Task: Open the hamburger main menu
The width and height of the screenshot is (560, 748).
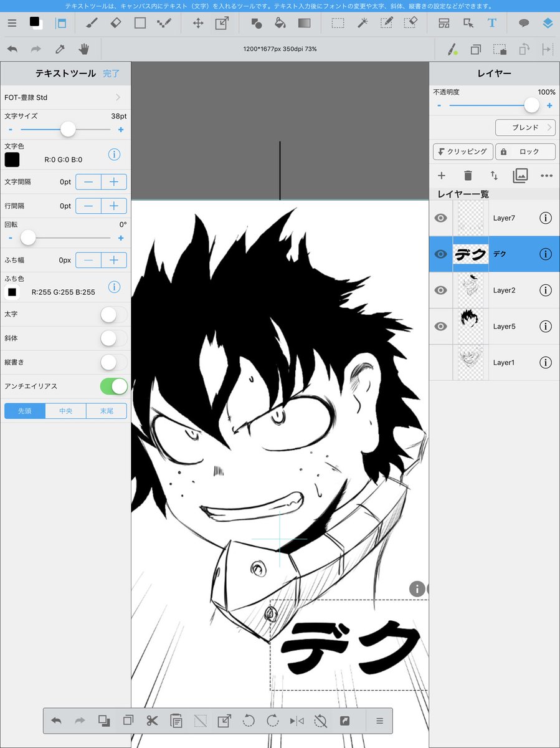Action: tap(12, 23)
